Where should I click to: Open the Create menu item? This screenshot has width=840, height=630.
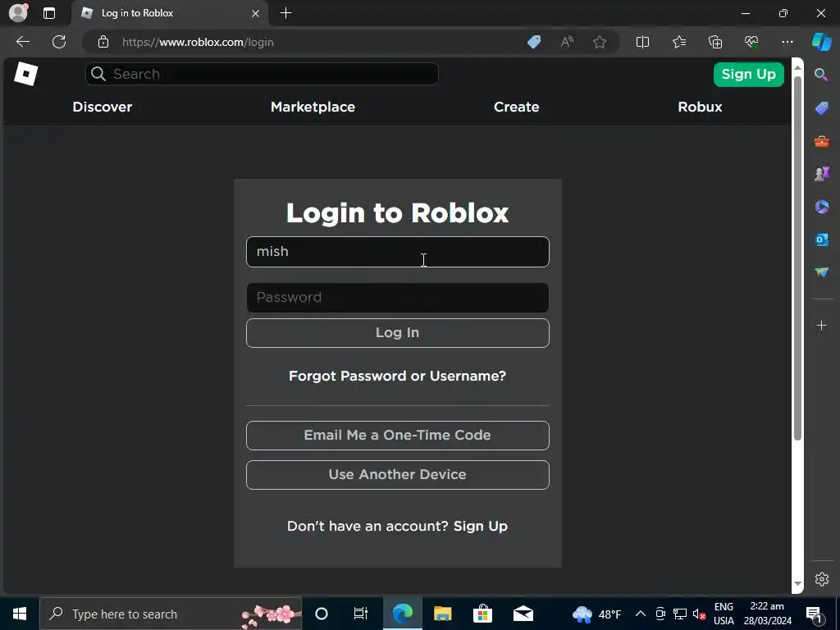coord(517,107)
